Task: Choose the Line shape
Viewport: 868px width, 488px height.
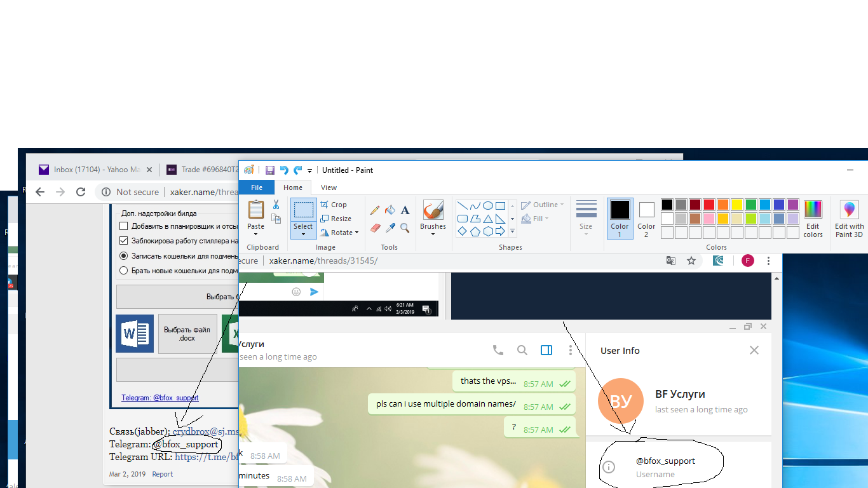Action: [x=463, y=206]
